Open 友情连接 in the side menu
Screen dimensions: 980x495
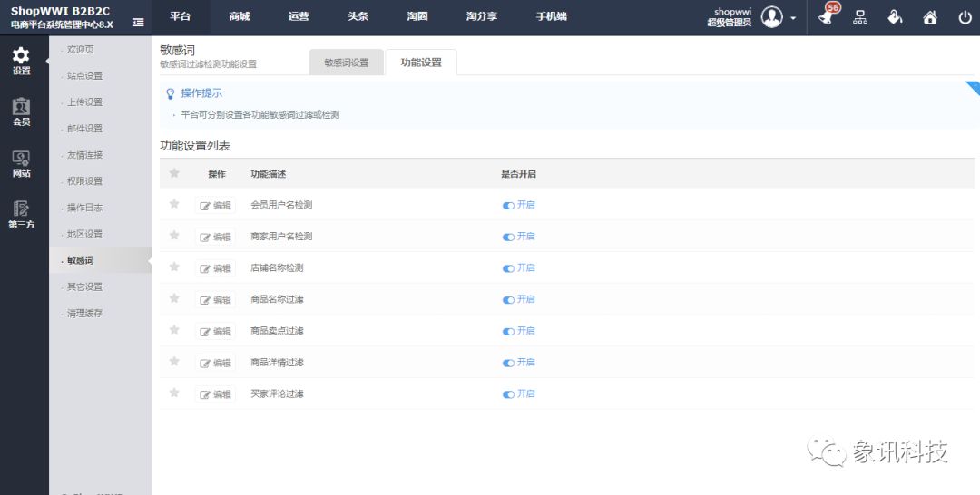[x=85, y=155]
